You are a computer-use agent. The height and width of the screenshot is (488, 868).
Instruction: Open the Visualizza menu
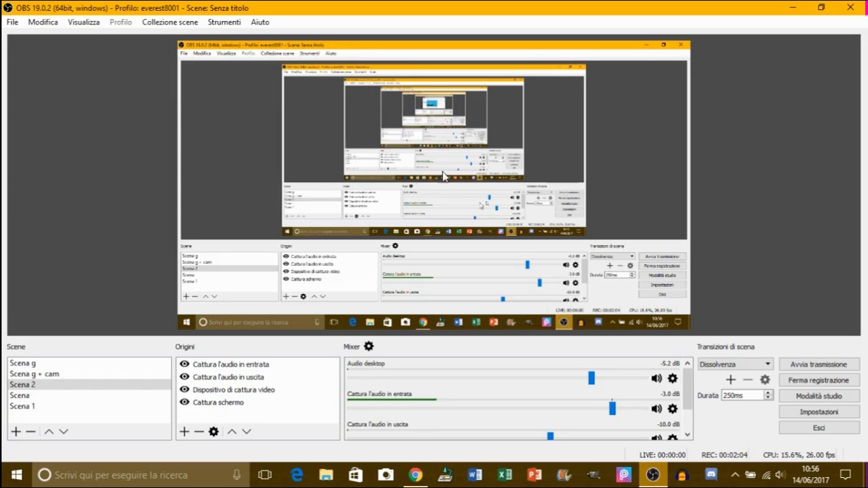pos(83,22)
